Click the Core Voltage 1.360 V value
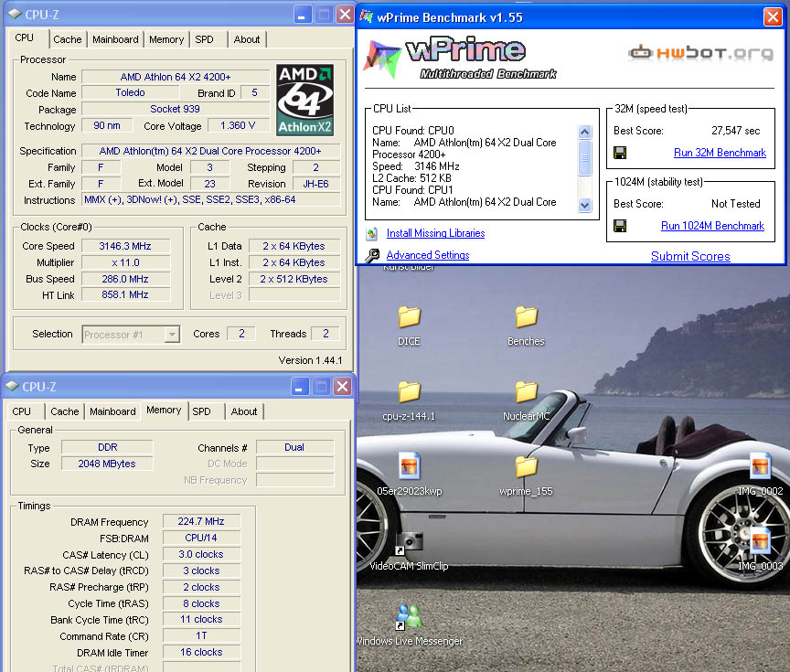Viewport: 790px width, 672px height. pos(238,125)
